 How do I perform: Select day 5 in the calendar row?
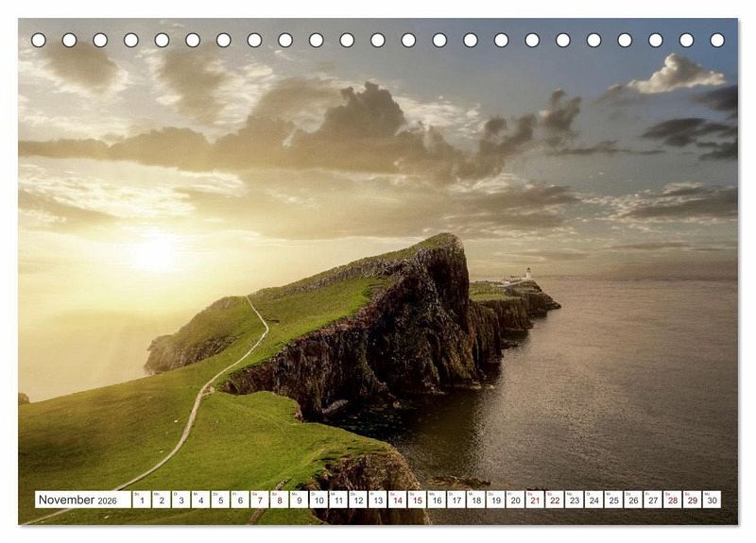[220, 501]
